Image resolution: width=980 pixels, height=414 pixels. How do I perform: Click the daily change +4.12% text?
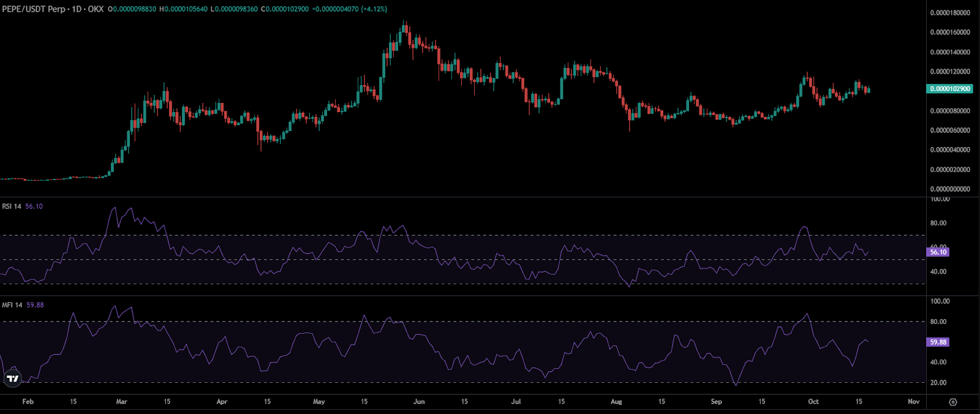[x=374, y=9]
